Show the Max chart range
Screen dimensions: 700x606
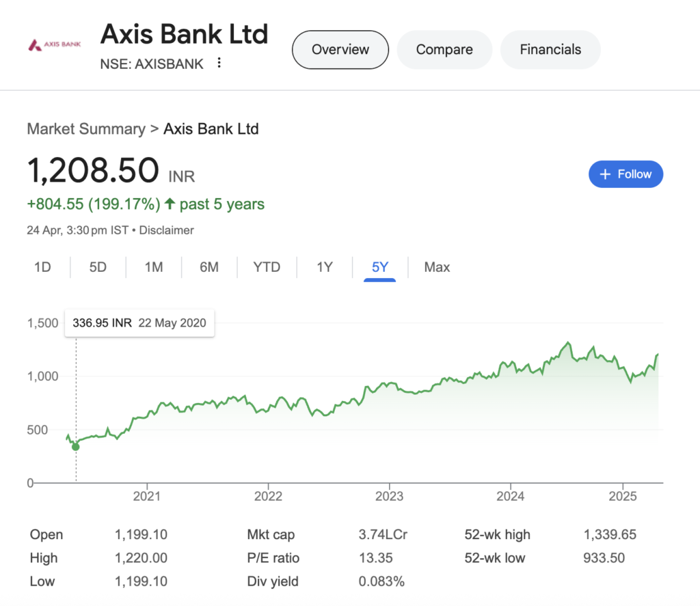click(437, 267)
